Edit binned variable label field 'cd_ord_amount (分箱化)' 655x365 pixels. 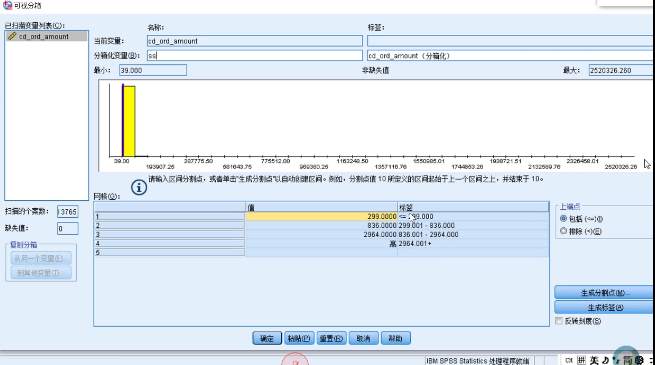click(x=510, y=56)
